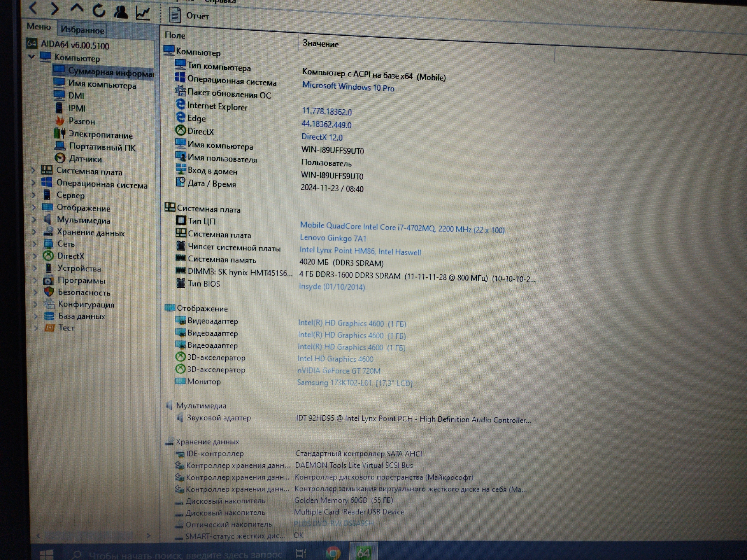Select the Тип ЦП row icon
747x560 pixels.
(181, 220)
